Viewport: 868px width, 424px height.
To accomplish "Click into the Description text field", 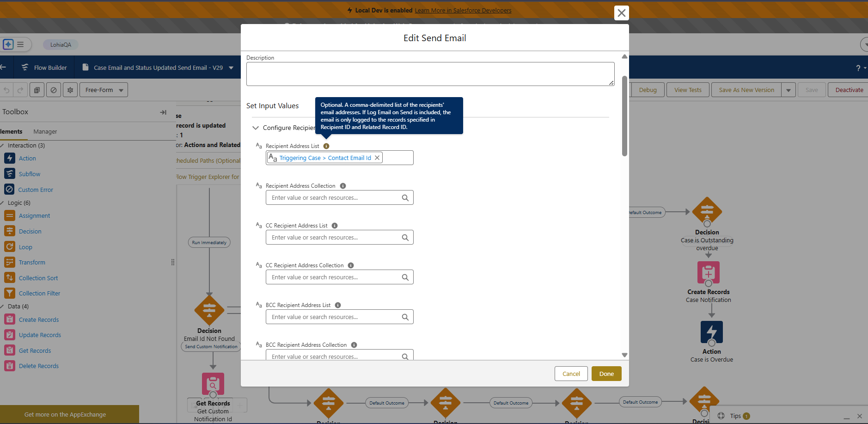I will click(x=430, y=74).
